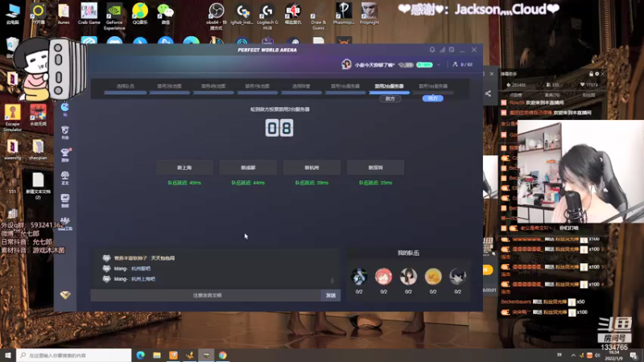Click the blue 我方 badge
Viewport: 644px width, 362px height.
(x=433, y=98)
